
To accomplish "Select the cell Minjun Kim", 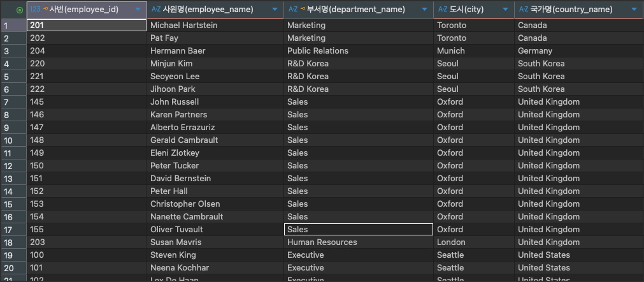I will pos(215,64).
